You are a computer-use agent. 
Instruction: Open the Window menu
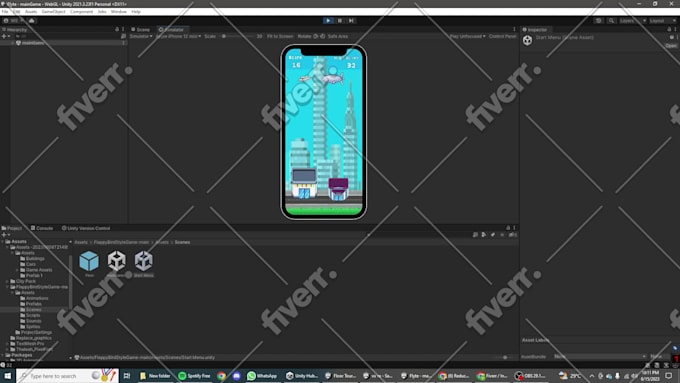(118, 12)
